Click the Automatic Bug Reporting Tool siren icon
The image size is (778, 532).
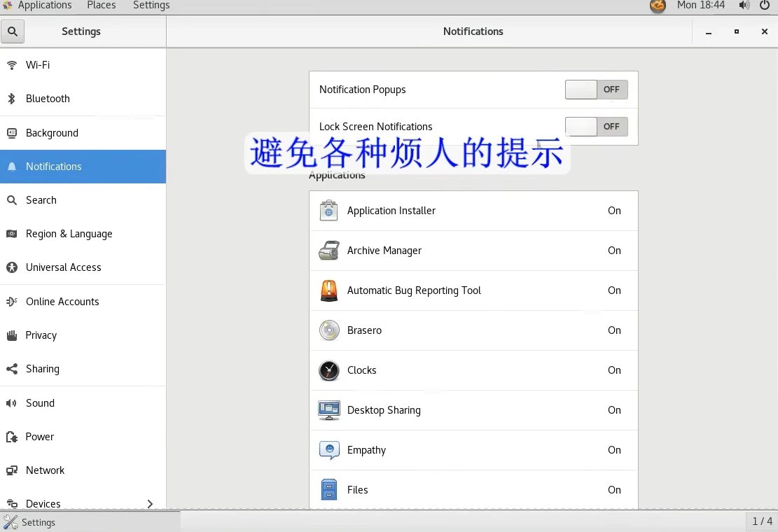coord(328,290)
